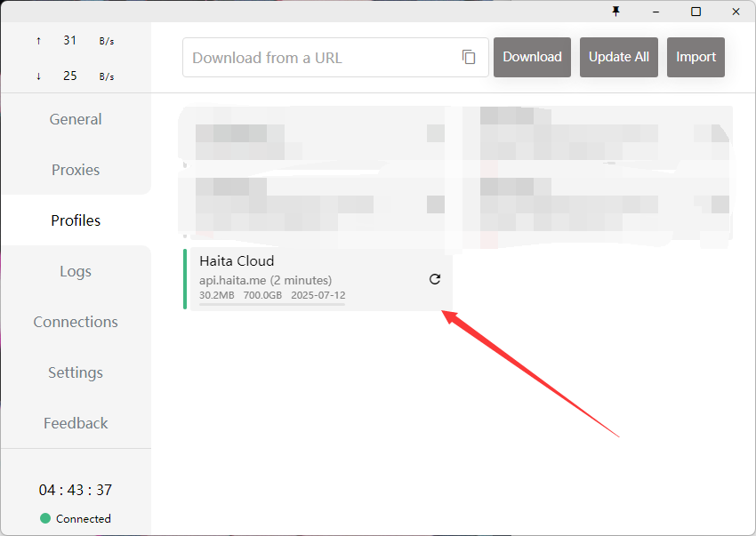Open the Feedback tab
The height and width of the screenshot is (536, 756).
click(x=76, y=423)
